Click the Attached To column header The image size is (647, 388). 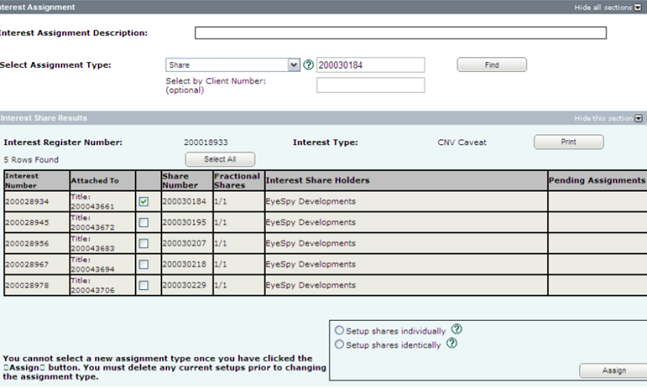tap(103, 180)
